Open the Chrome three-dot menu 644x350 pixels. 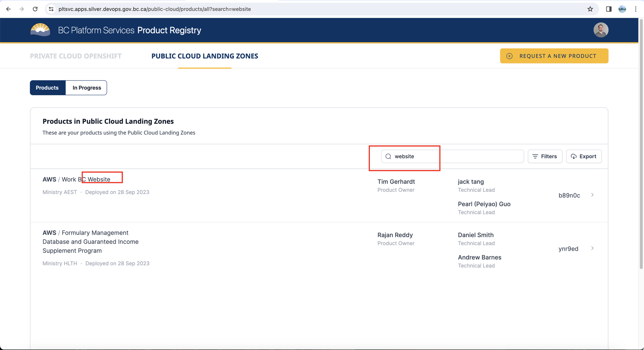point(635,9)
